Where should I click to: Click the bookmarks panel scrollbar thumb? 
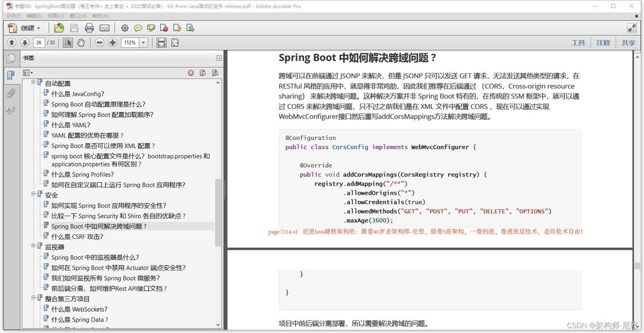pyautogui.click(x=218, y=213)
